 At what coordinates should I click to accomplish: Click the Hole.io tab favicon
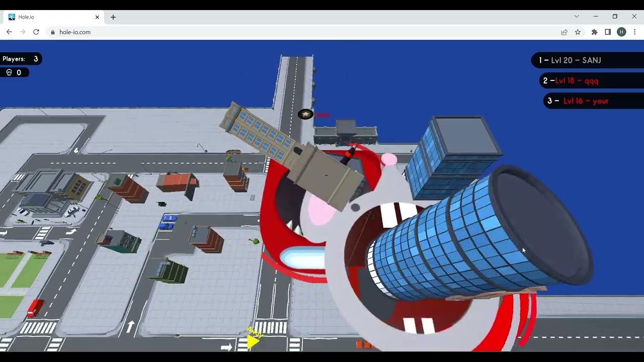click(x=12, y=17)
